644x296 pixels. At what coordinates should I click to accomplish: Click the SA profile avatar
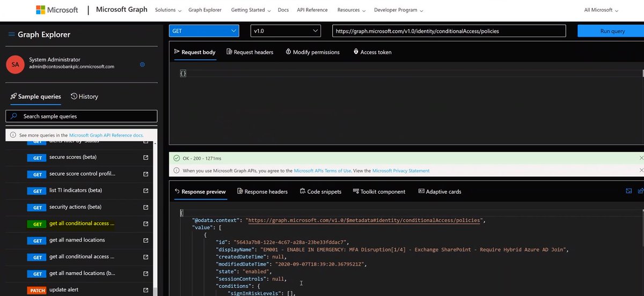(x=15, y=64)
